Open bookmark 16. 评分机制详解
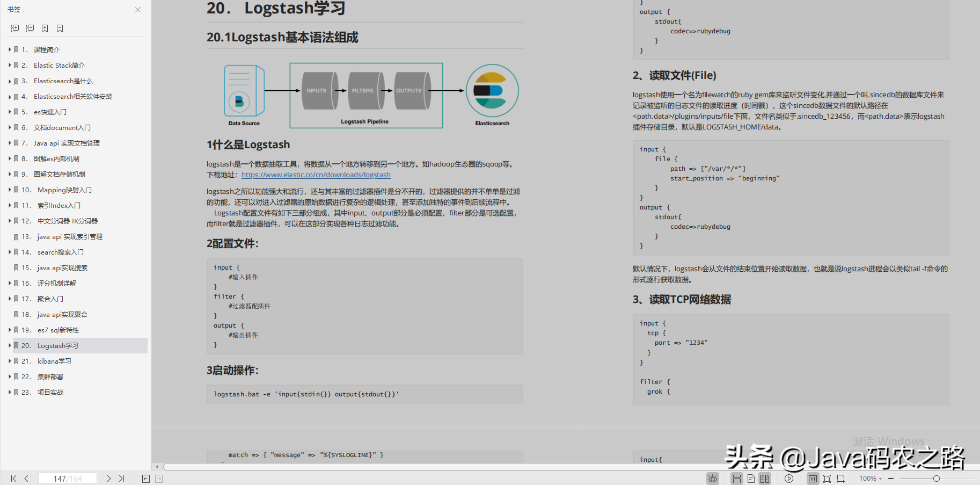980x485 pixels. 49,283
